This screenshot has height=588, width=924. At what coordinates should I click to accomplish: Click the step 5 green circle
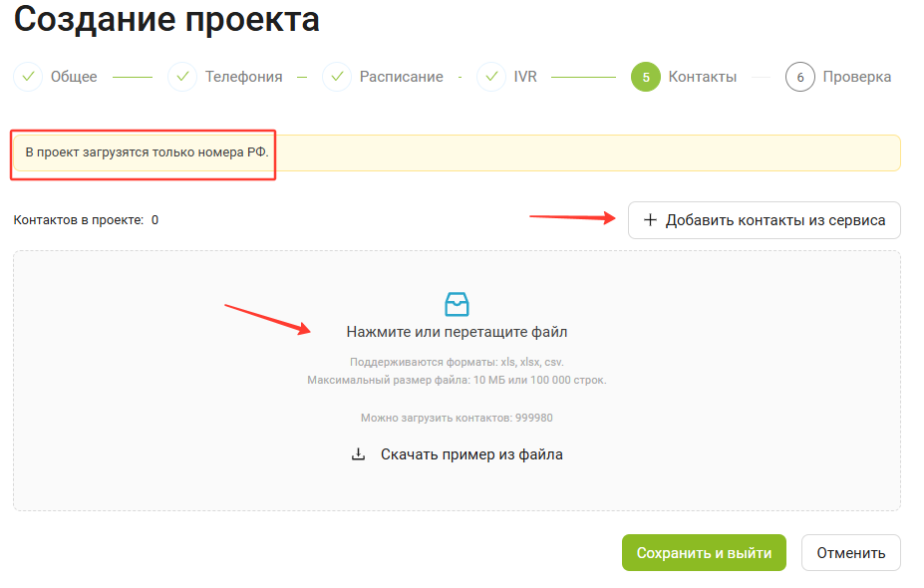(x=645, y=77)
